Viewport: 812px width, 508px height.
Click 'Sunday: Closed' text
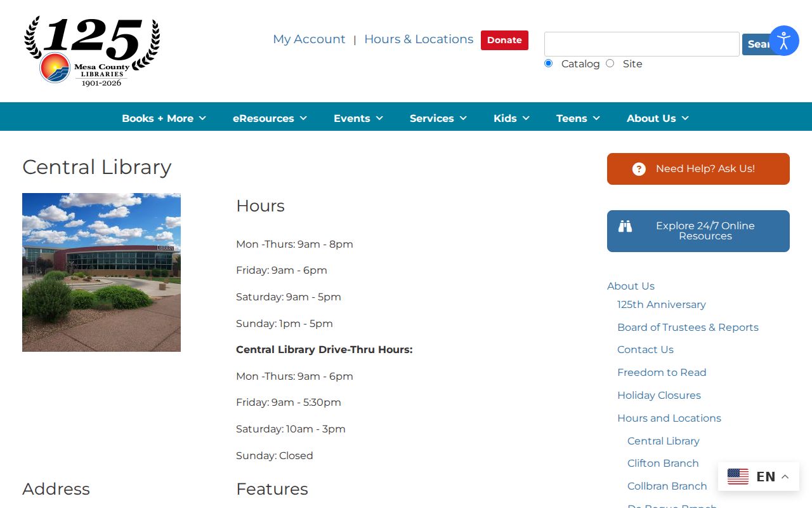tap(275, 456)
